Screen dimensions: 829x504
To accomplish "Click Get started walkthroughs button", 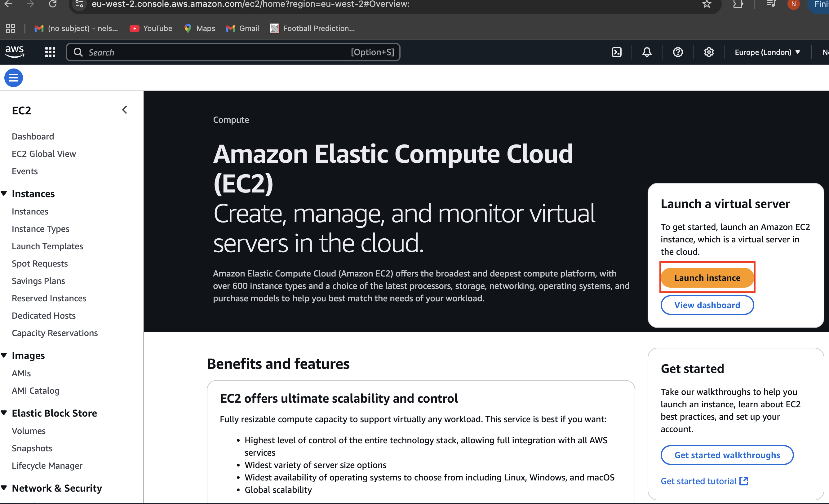I will [x=727, y=455].
